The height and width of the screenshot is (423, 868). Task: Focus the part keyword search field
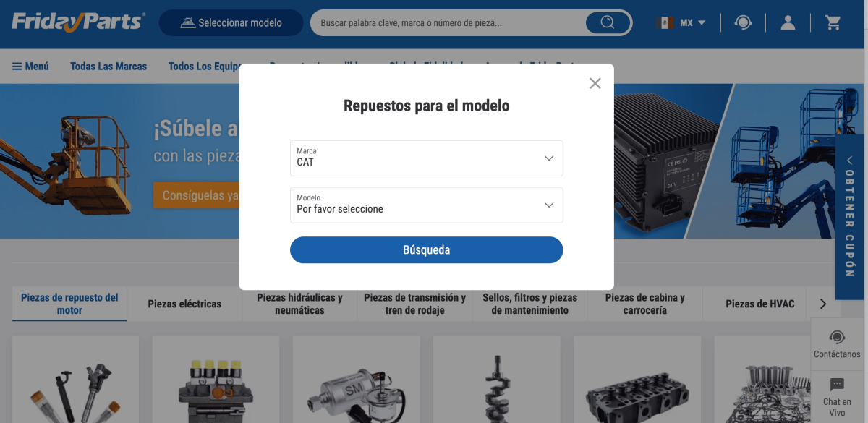pos(448,22)
